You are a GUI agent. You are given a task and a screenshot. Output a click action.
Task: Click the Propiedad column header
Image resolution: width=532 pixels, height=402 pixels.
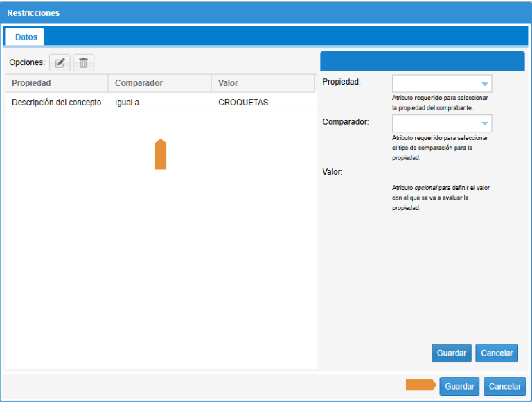click(55, 83)
